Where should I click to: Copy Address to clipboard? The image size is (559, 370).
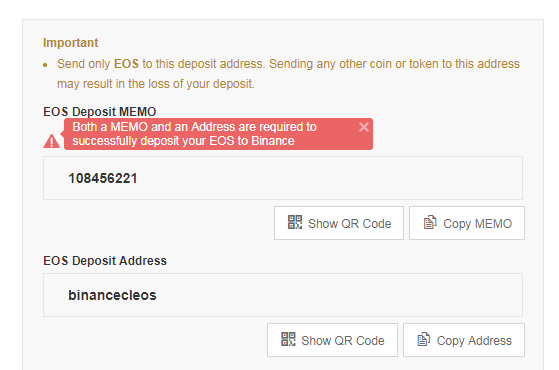click(464, 340)
